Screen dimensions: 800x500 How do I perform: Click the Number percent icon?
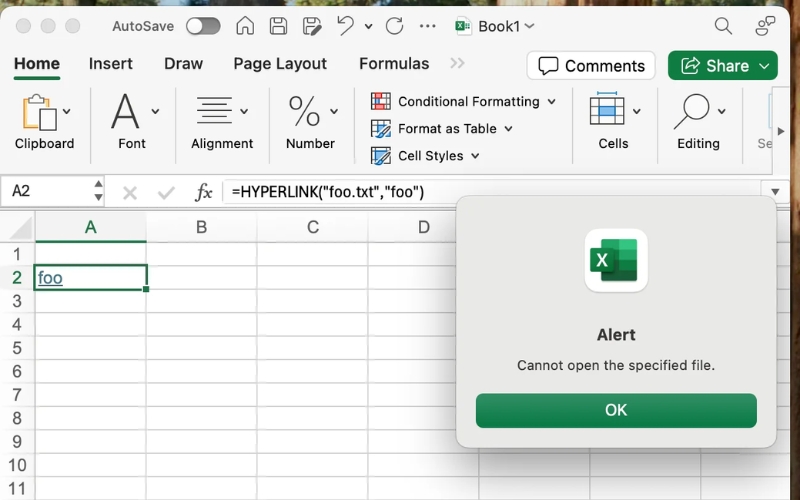pyautogui.click(x=304, y=111)
